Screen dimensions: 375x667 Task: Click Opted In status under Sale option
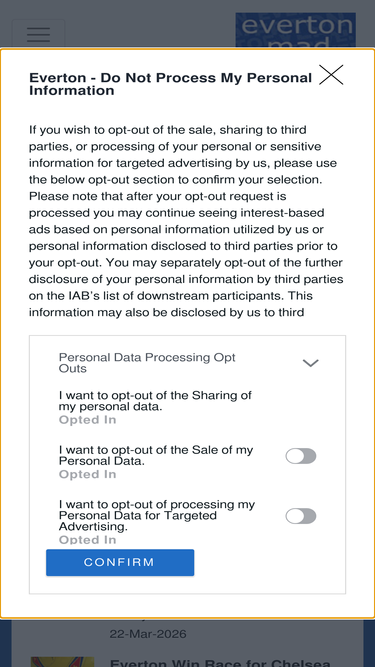87,474
